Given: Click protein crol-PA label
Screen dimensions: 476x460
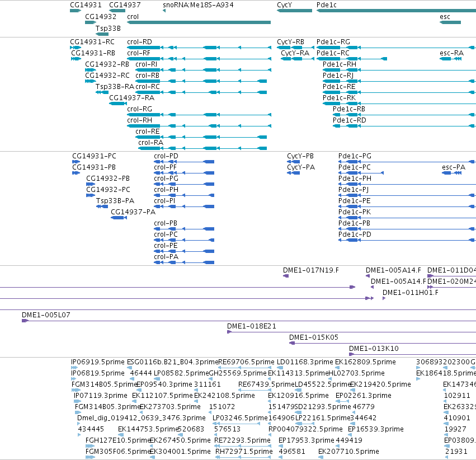Looking at the screenshot, I should pyautogui.click(x=166, y=257).
